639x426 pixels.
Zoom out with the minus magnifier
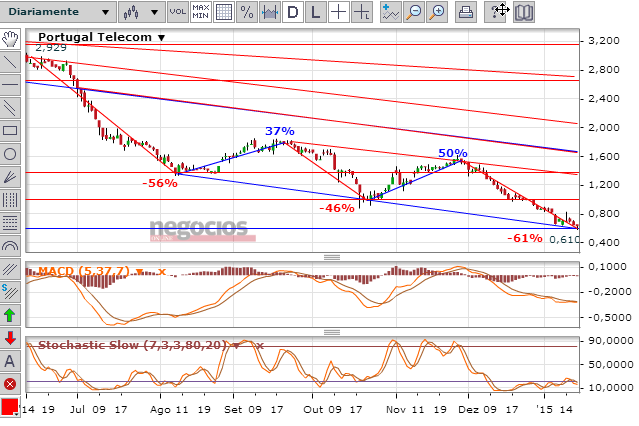pos(414,12)
